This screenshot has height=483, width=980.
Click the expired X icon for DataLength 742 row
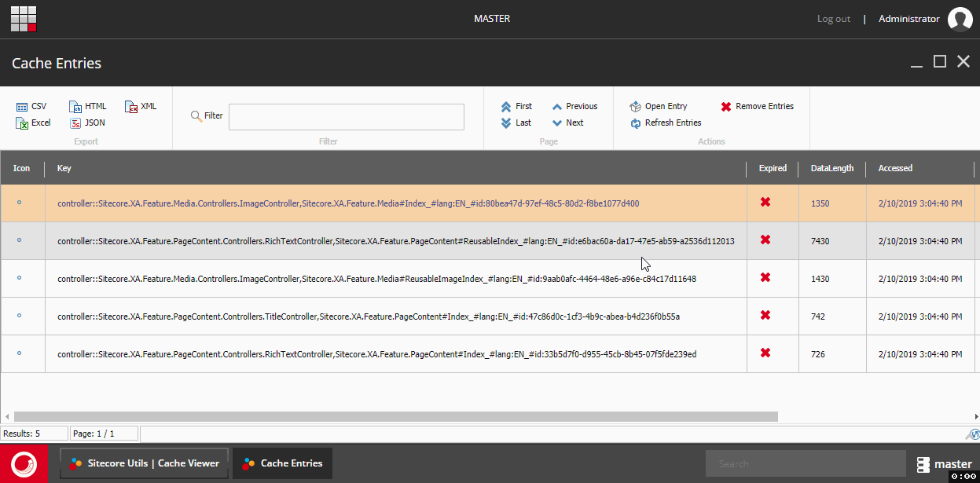tap(765, 316)
